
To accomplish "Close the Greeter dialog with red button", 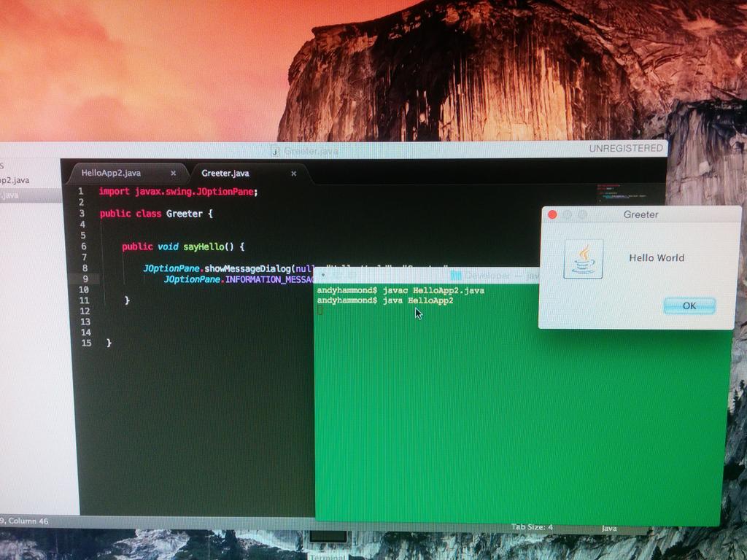I will pos(553,215).
